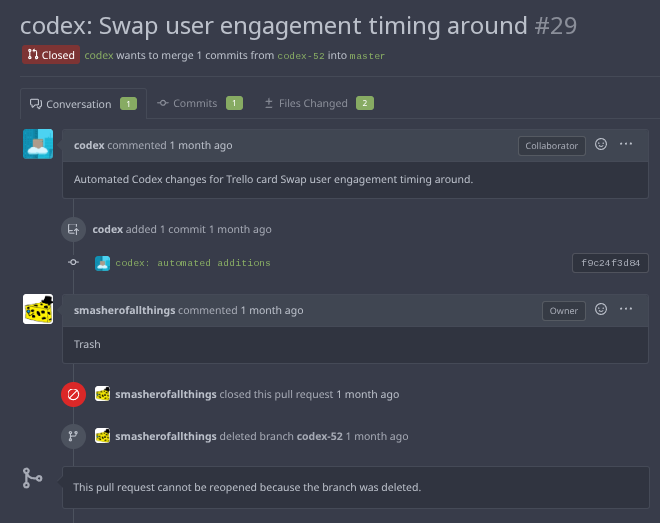Open options menu on Trash comment
The image size is (660, 523).
click(625, 309)
